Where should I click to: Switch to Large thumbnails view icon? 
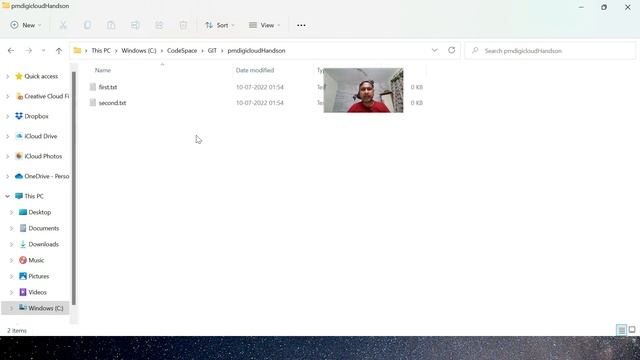pos(632,330)
